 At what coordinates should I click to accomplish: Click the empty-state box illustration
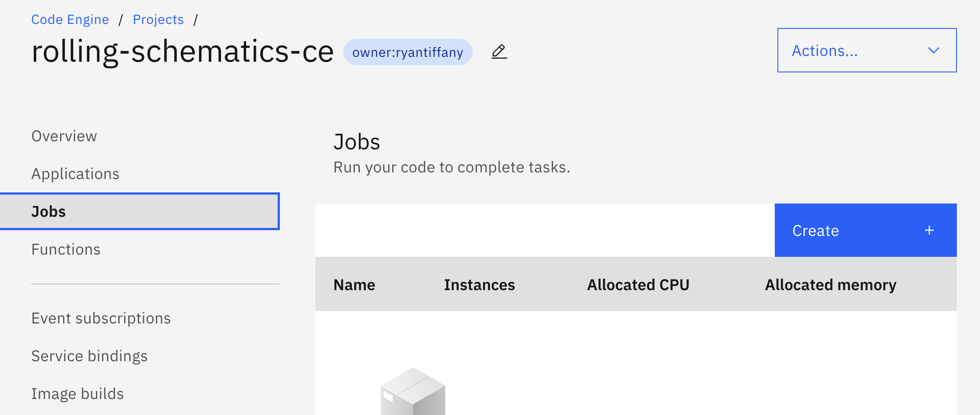tap(413, 391)
